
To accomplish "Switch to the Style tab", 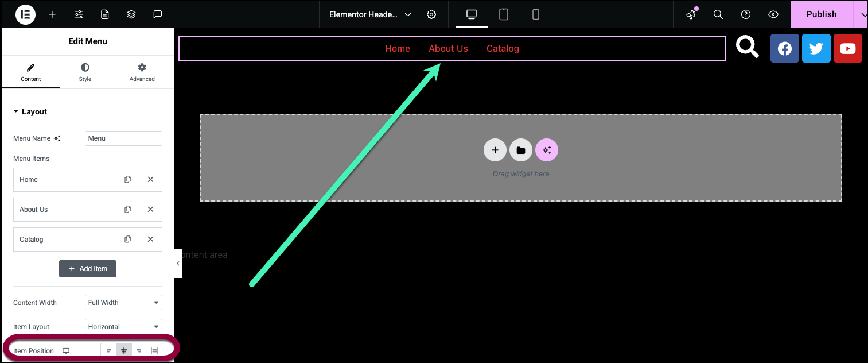I will click(85, 72).
